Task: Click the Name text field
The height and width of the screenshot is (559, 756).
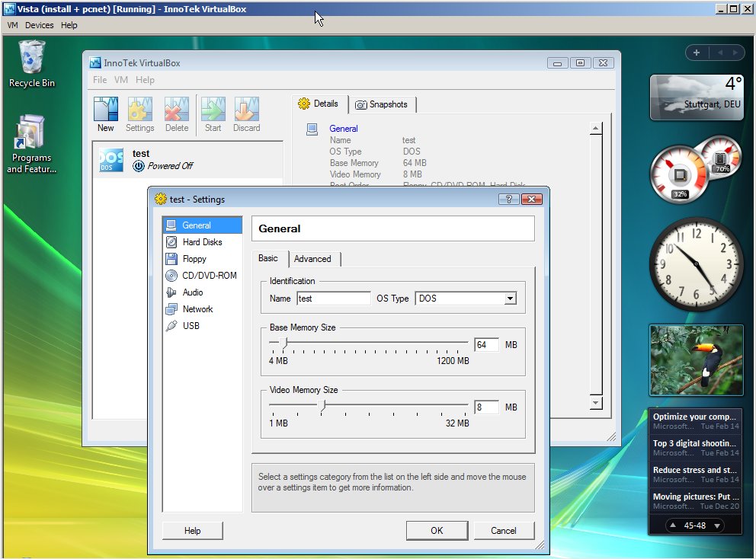Action: point(334,299)
